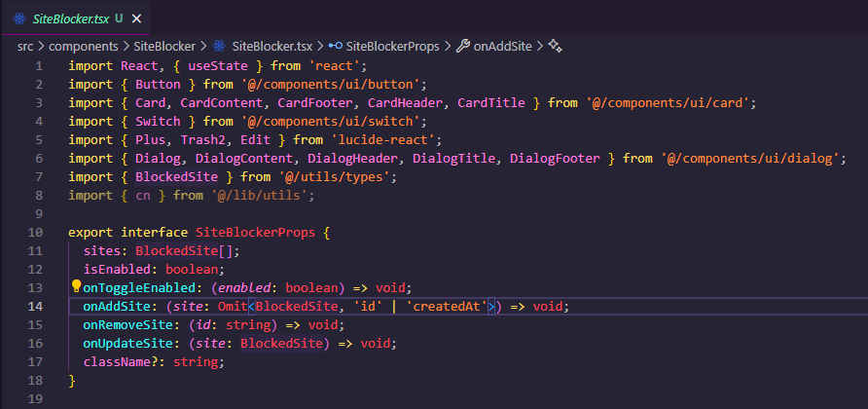Click the '@/components/ui/card' path string
This screenshot has width=868, height=409.
click(667, 103)
